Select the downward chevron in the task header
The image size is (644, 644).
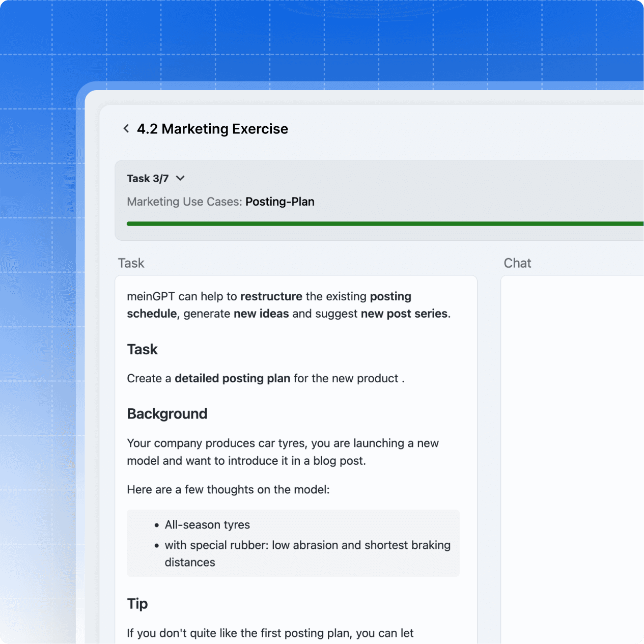point(180,178)
